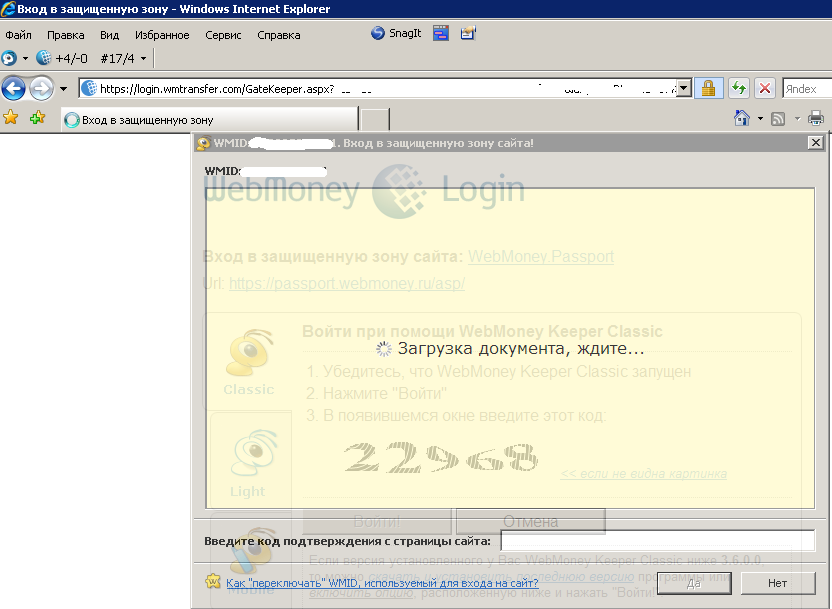Screen dimensions: 832x609
Task: Open the Справка menu
Action: 279,35
